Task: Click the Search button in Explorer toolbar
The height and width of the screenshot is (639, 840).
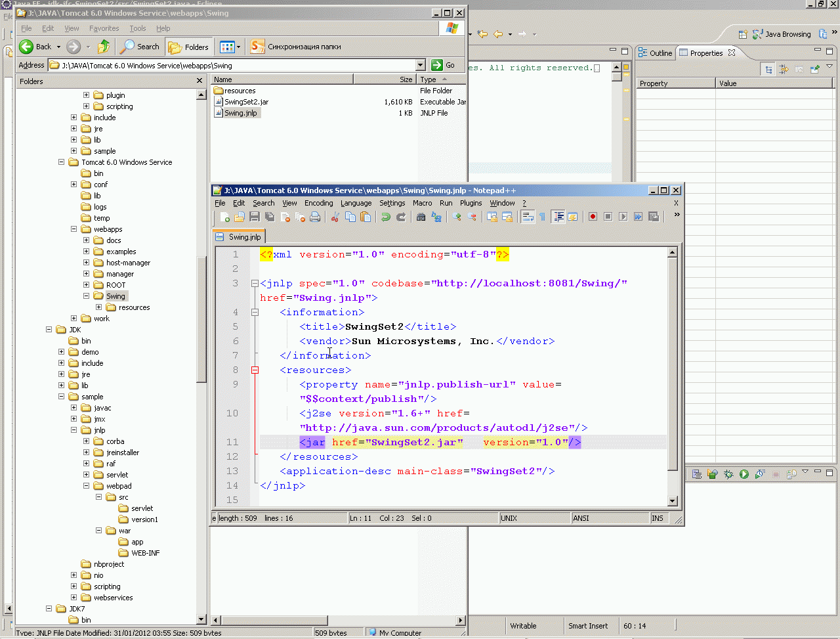Action: click(140, 47)
